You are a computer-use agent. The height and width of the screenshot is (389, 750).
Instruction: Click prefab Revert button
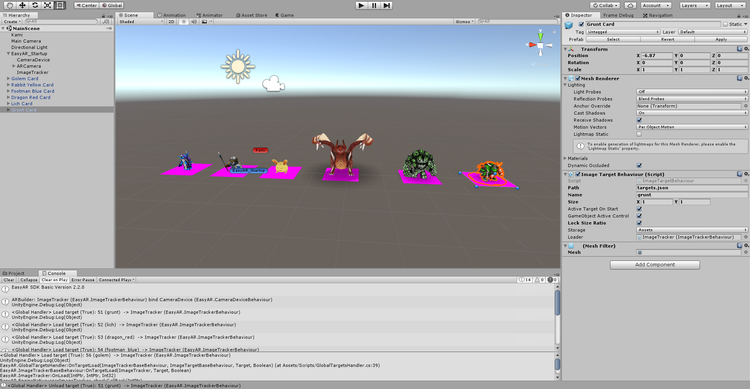click(x=667, y=39)
